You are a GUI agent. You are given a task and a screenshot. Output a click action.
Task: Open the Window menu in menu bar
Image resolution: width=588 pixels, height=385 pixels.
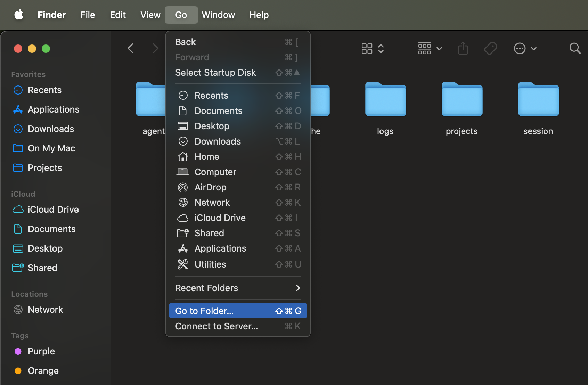218,15
